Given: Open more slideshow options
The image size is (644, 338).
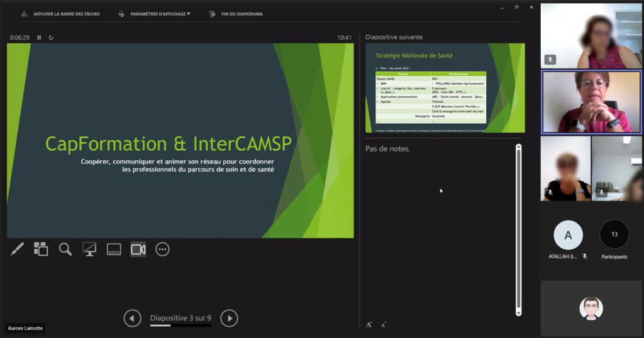Looking at the screenshot, I should 162,249.
